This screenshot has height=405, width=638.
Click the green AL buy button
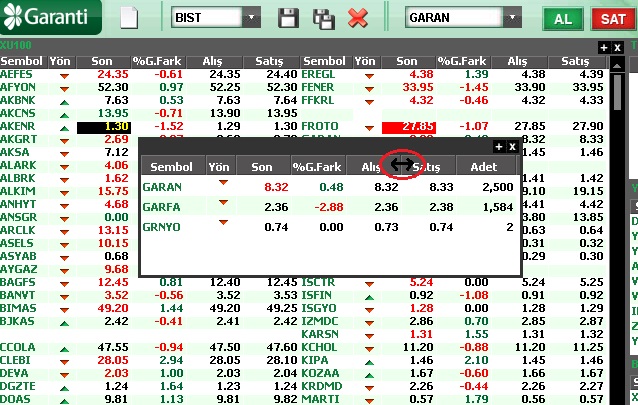click(563, 19)
